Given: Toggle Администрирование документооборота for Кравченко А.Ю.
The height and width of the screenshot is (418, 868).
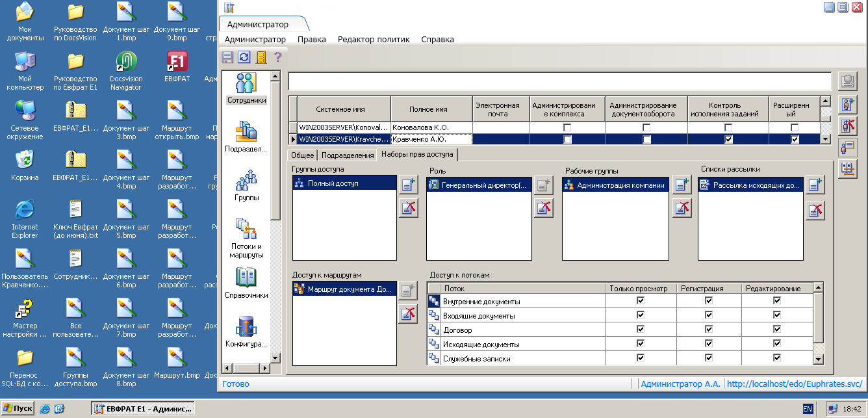Looking at the screenshot, I should [646, 139].
